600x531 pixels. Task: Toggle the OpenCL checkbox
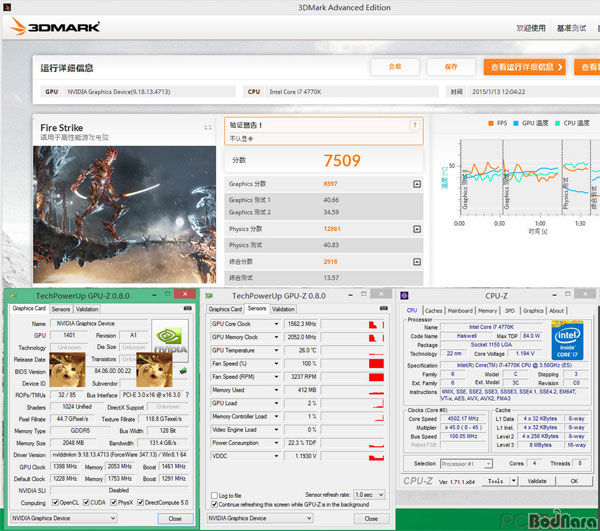click(55, 502)
